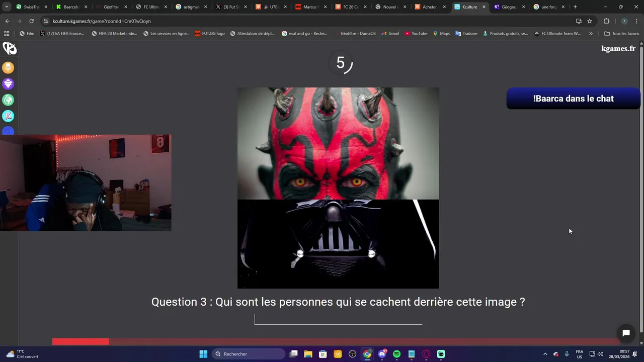
Task: Click the kgames logo in the left sidebar
Action: (x=9, y=48)
